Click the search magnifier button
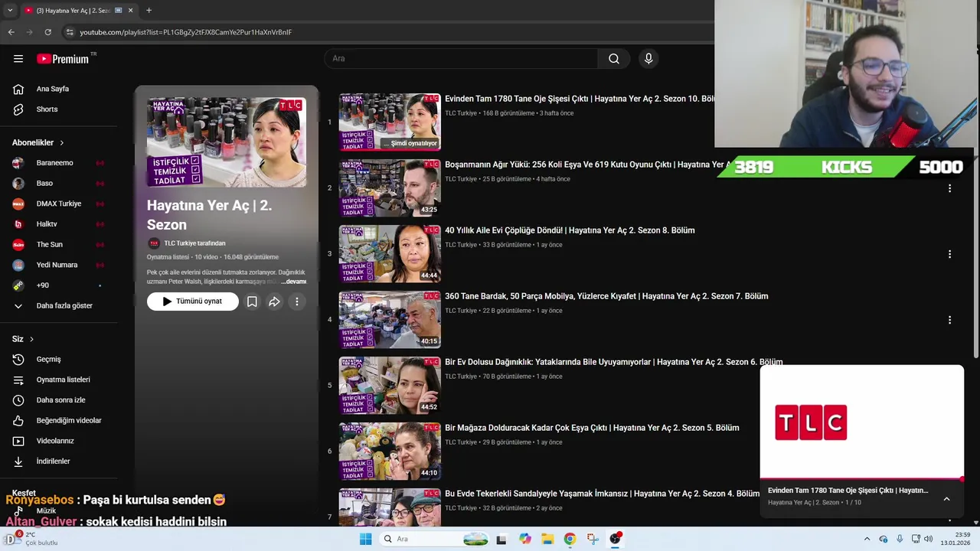 614,58
